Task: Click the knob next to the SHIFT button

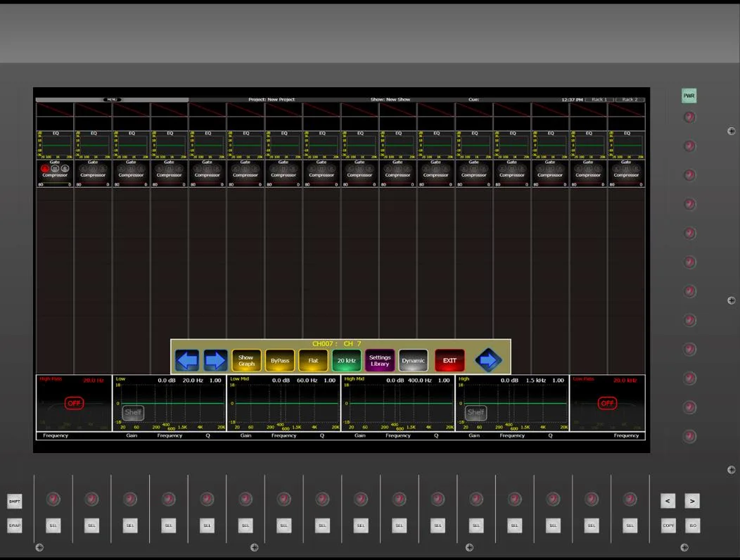Action: tap(53, 499)
